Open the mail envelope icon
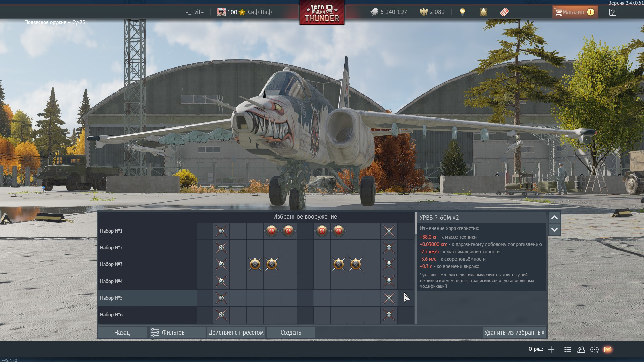Image resolution: width=644 pixels, height=362 pixels. click(608, 349)
